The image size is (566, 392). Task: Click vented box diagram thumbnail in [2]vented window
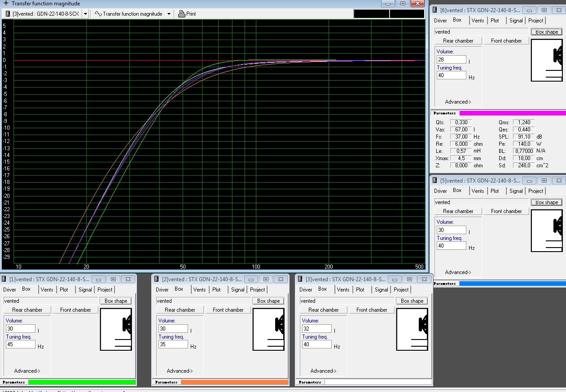click(x=268, y=329)
